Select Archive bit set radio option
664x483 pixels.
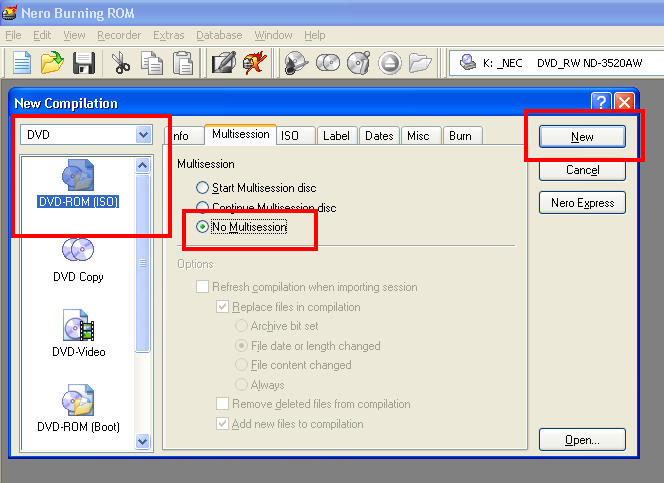(276, 326)
